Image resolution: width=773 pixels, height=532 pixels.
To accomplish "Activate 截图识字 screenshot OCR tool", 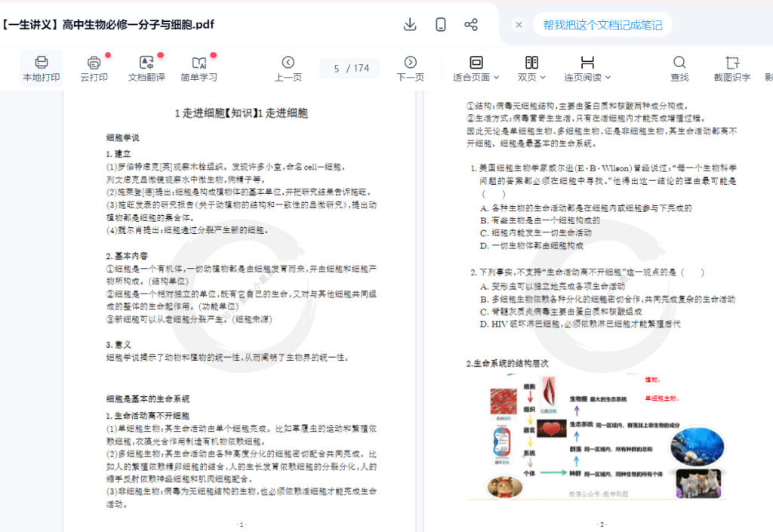I will click(732, 69).
